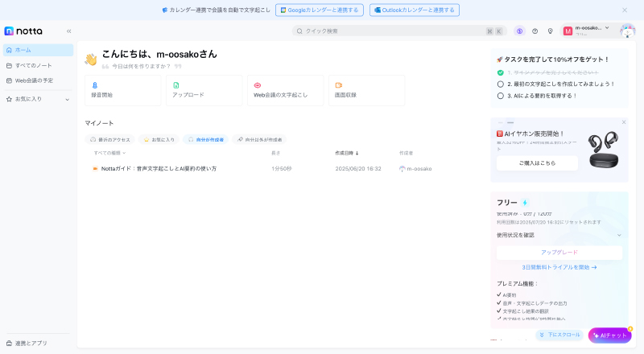Select the 自分以外が作成者 filter tab
644x354 pixels.
(259, 140)
